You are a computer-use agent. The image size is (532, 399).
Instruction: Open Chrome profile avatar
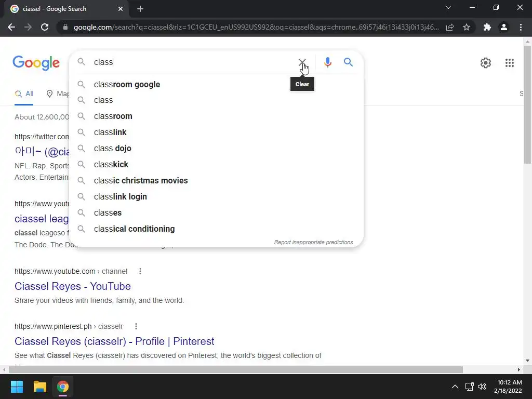[504, 27]
